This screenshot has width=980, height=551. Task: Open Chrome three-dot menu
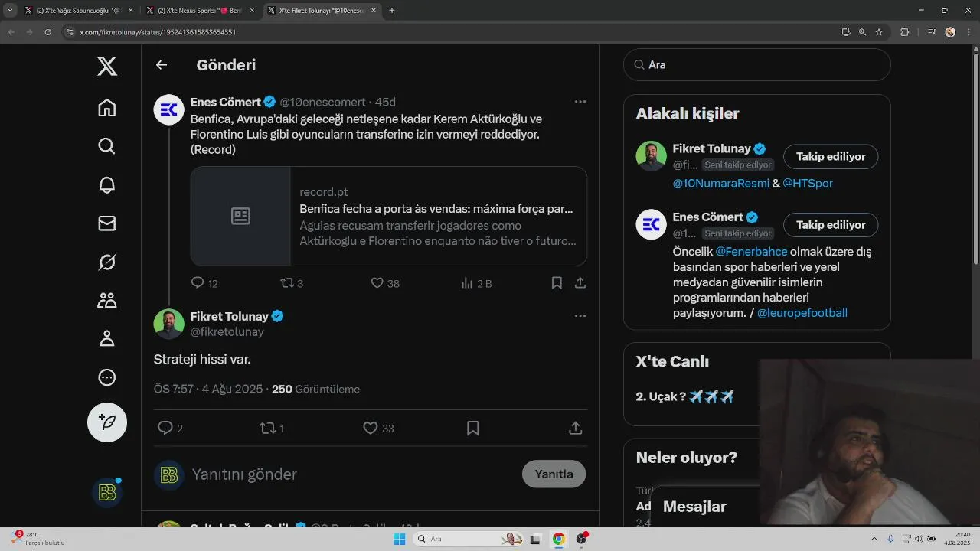pyautogui.click(x=969, y=32)
